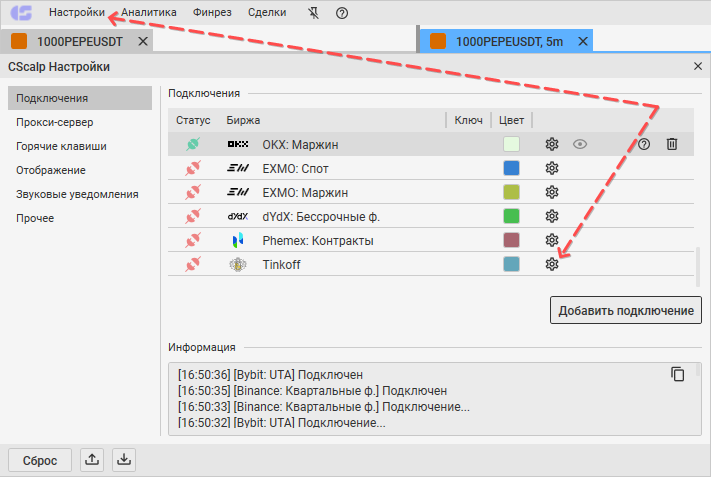
Task: Toggle OKX connection visibility eye icon
Action: 580,144
